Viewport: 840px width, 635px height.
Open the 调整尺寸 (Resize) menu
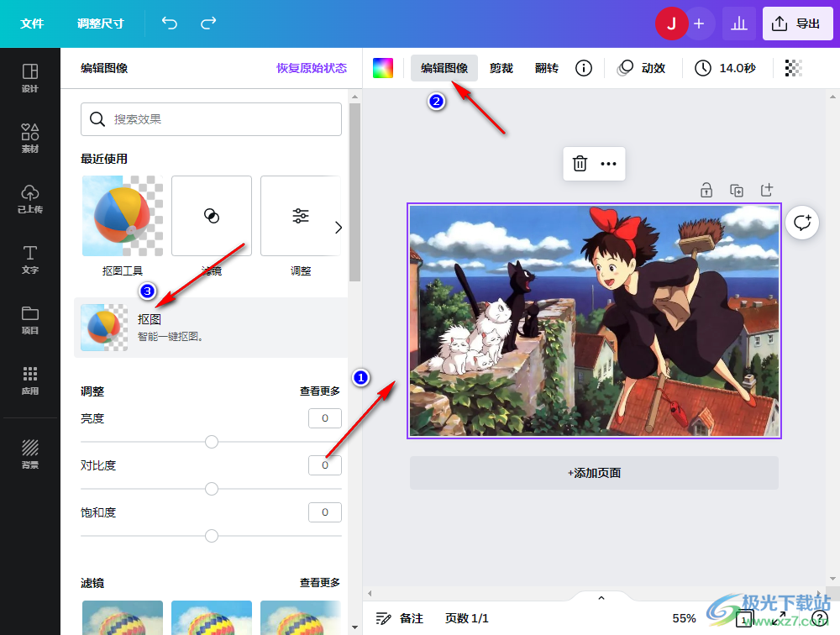click(100, 24)
